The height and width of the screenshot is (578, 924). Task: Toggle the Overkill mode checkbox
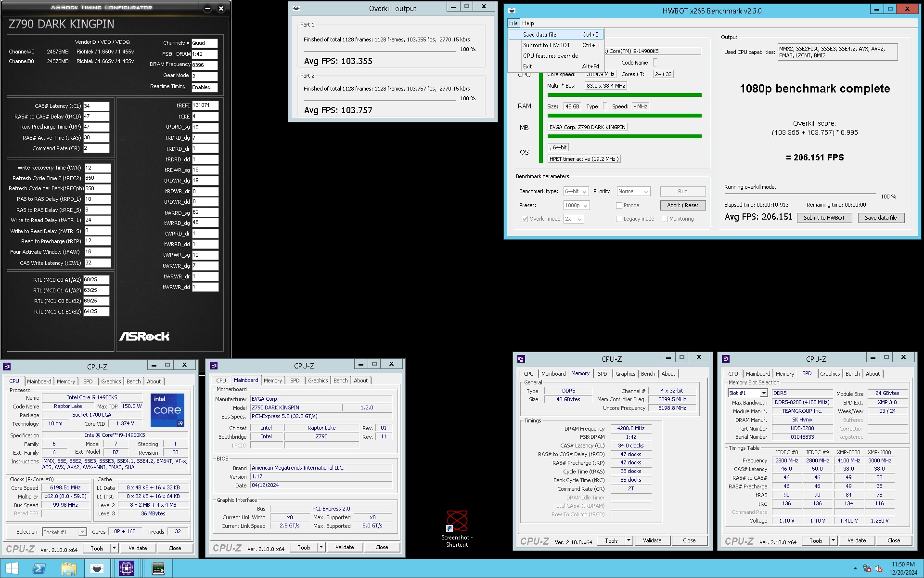coord(525,219)
